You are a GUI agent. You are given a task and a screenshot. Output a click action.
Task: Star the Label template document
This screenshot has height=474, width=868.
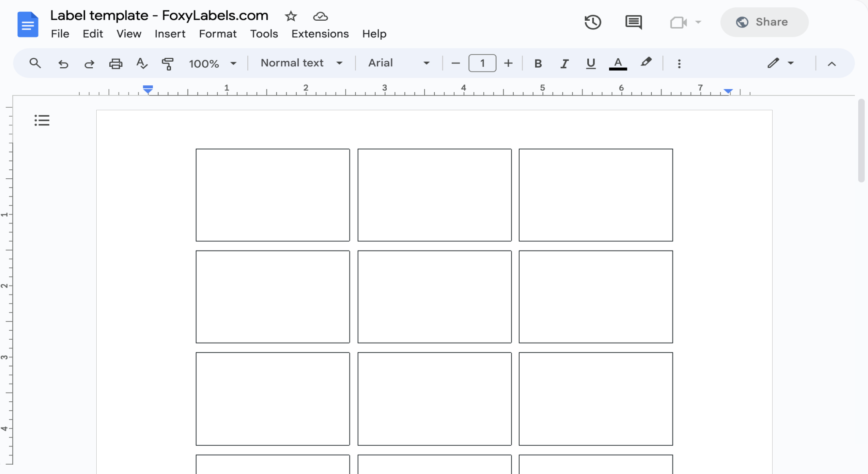pos(291,16)
